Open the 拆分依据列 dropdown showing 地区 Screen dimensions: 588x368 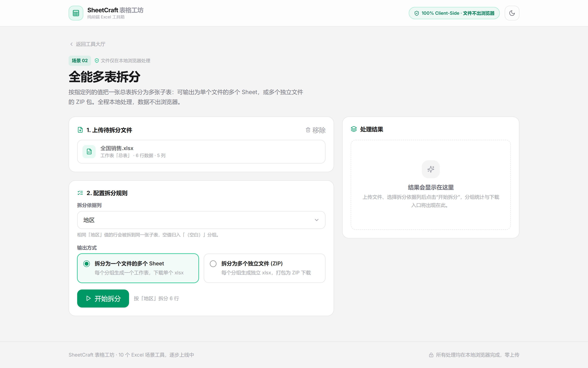(201, 220)
